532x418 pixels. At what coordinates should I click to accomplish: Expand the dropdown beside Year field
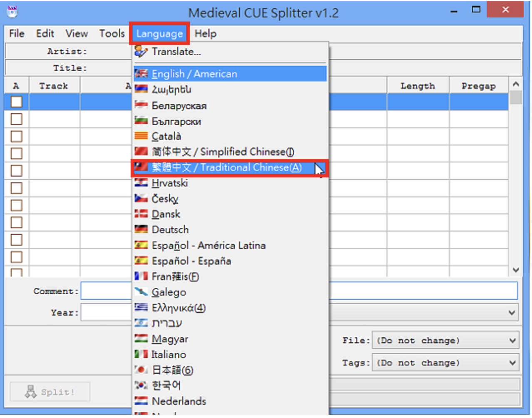tap(512, 313)
